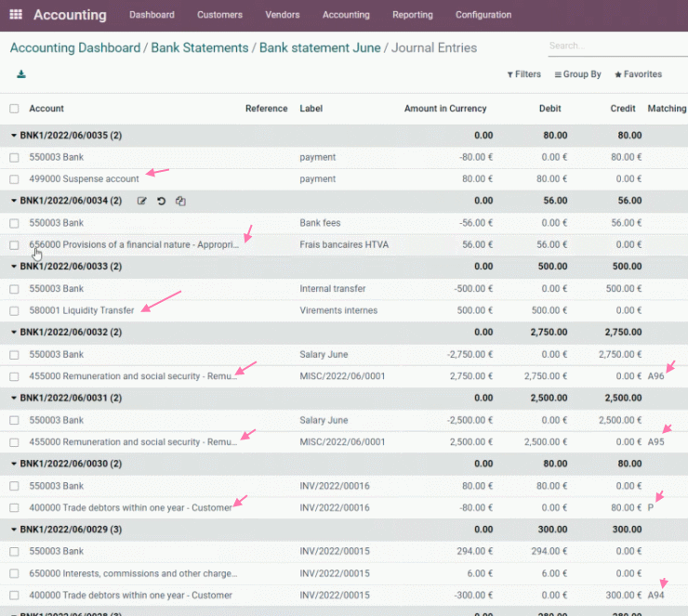Toggle the select-all checkbox in header
Screen dimensions: 688x616
tap(14, 109)
